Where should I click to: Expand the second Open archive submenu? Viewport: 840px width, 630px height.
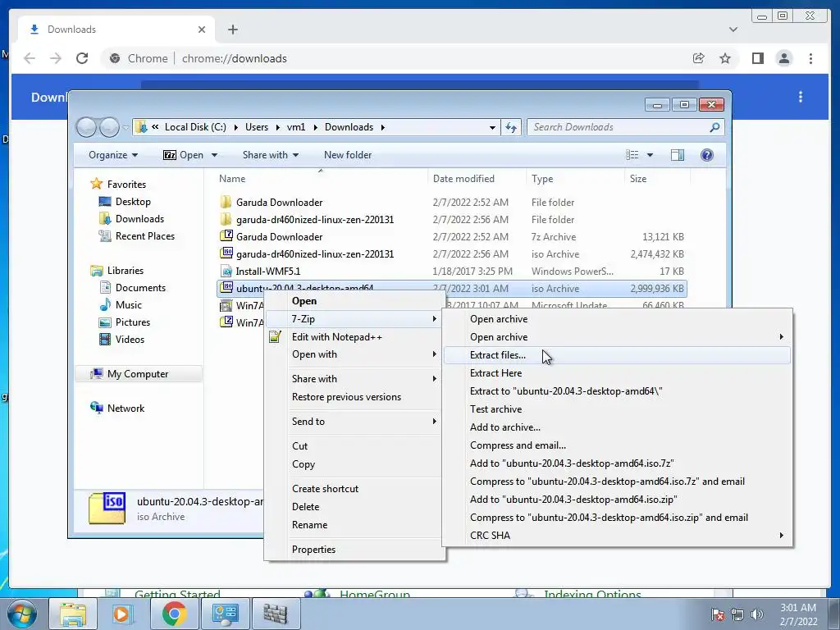point(618,337)
